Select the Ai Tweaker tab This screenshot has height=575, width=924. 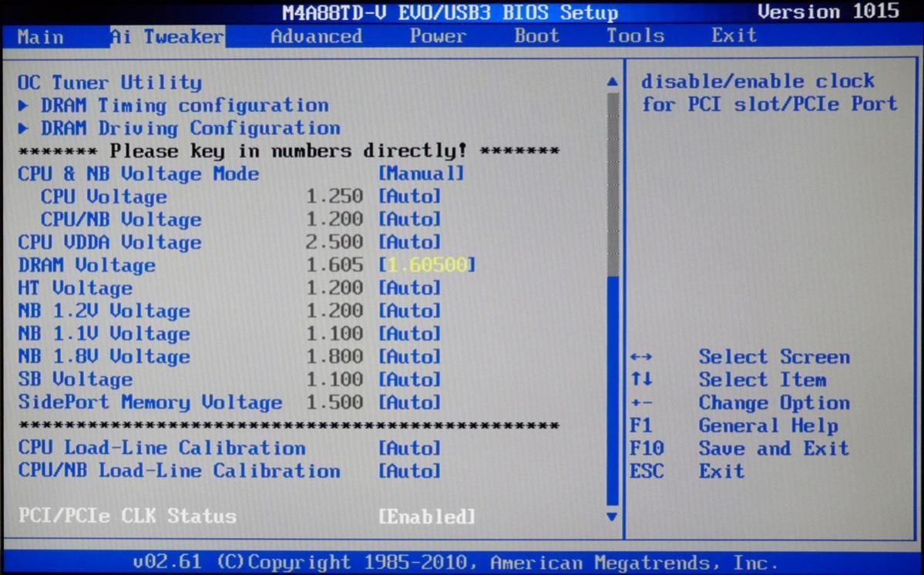click(167, 37)
